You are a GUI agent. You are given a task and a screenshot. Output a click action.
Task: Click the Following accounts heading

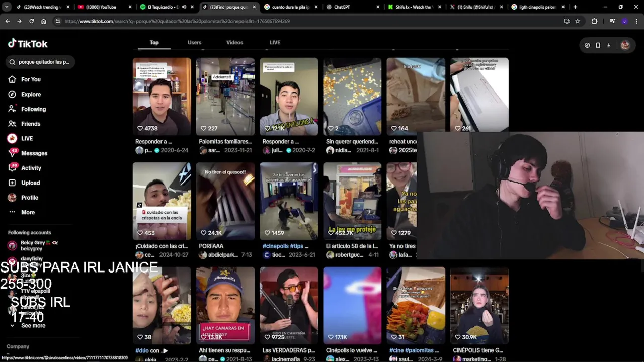(29, 233)
